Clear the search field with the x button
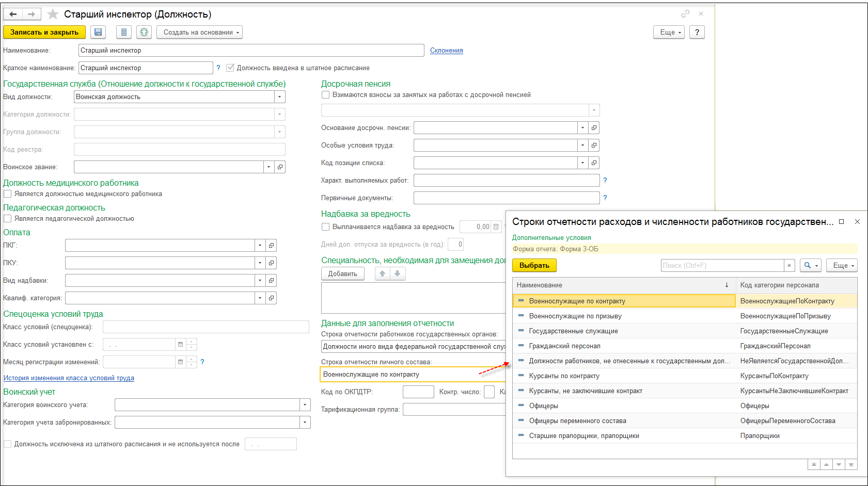The width and height of the screenshot is (868, 486). (x=789, y=265)
